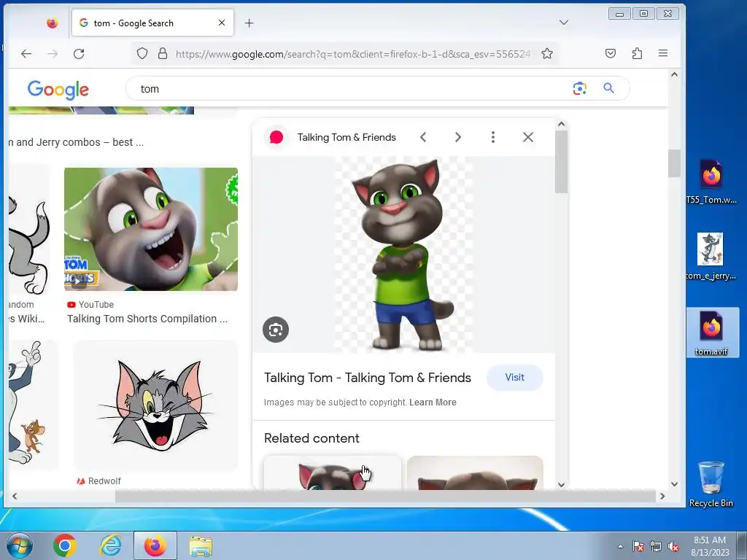Open the second related content thumbnail

point(475,472)
